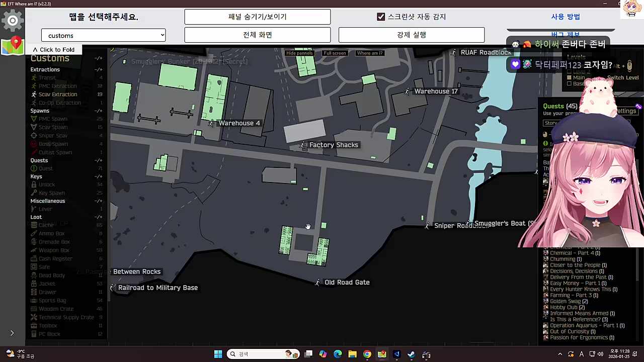Screen dimensions: 644x362
Task: Open Chrome from the taskbar
Action: [367, 354]
